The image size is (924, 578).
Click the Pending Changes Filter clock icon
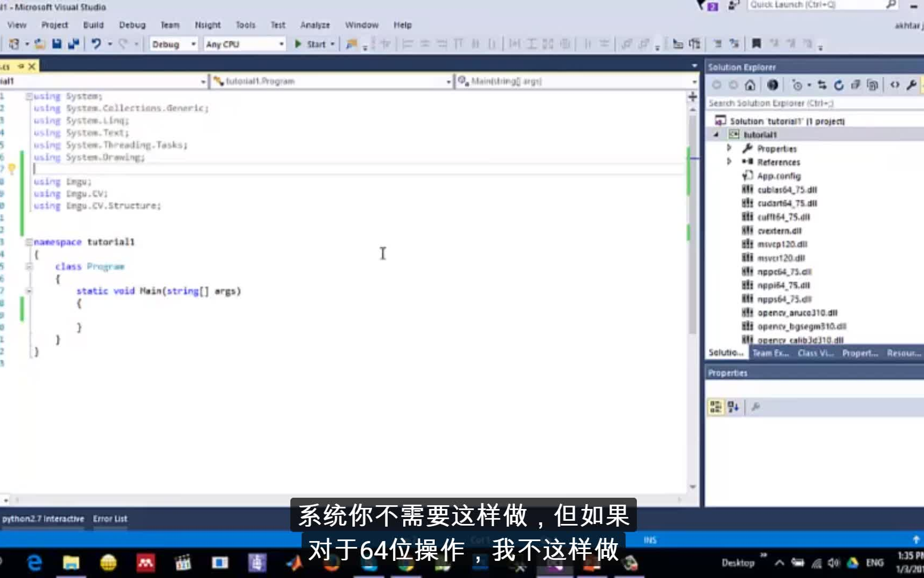tap(797, 85)
